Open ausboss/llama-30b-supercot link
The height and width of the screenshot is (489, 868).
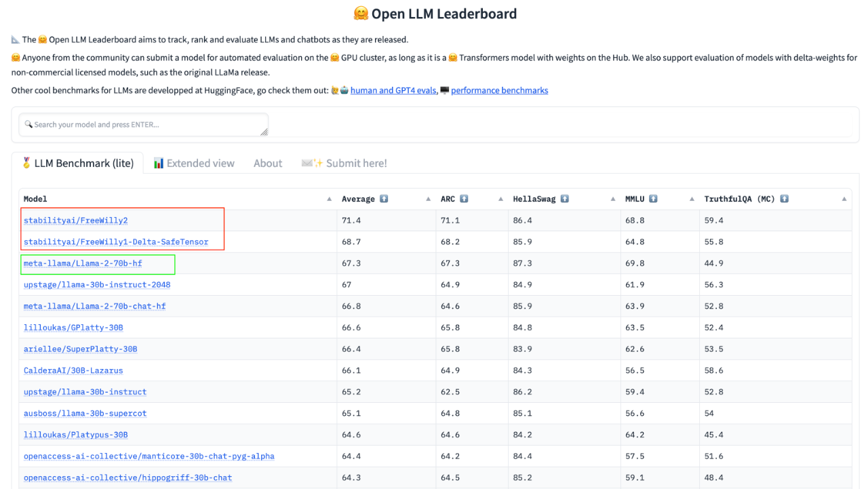point(85,413)
